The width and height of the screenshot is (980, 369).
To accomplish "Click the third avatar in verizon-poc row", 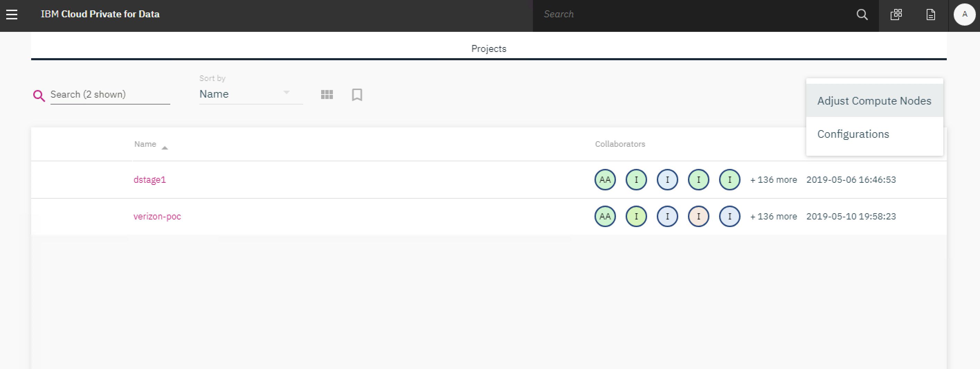I will point(667,216).
